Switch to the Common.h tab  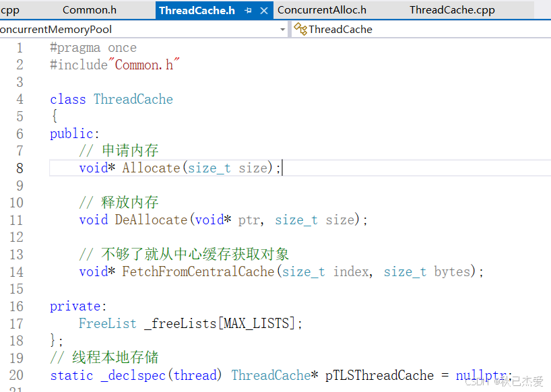(x=90, y=10)
